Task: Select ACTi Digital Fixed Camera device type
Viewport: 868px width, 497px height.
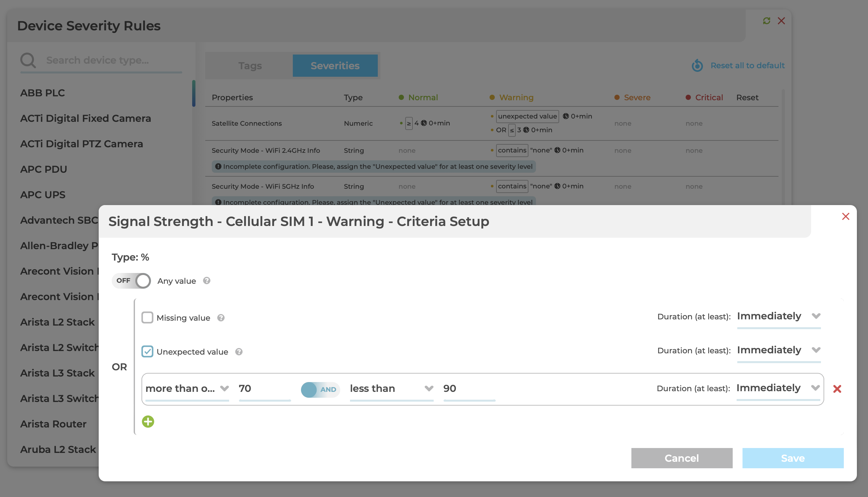Action: (85, 119)
